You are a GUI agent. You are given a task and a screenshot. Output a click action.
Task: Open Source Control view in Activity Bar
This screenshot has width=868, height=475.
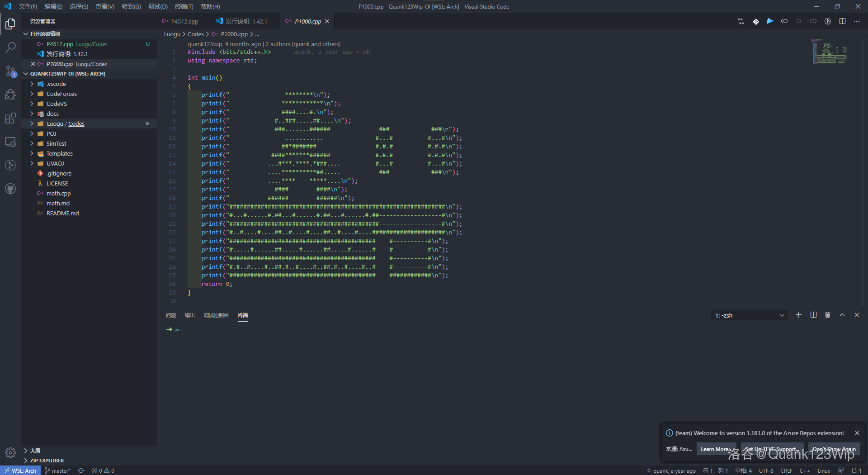click(10, 71)
